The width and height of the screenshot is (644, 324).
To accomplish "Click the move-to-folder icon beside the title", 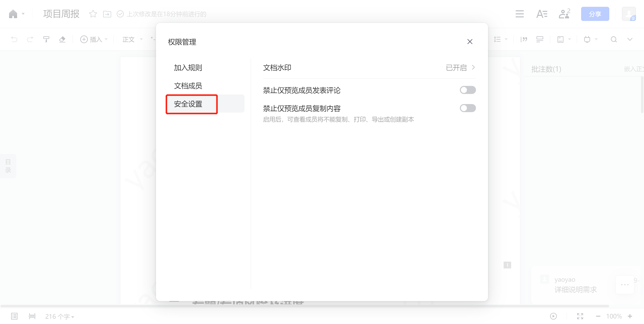I will [107, 14].
